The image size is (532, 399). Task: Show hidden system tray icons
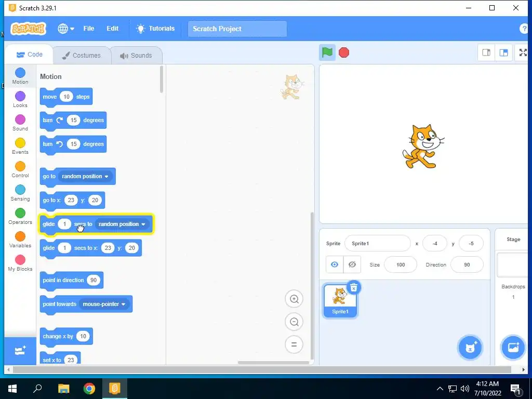pos(440,389)
